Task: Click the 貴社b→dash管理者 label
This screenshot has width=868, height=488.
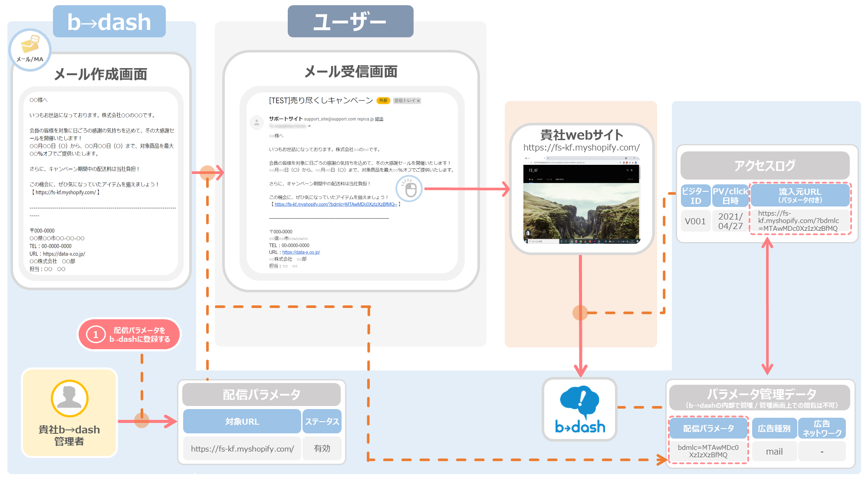Action: [69, 436]
